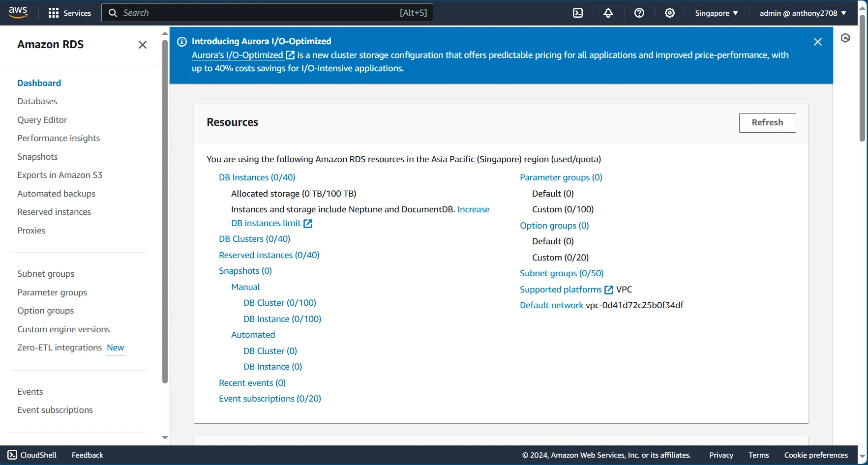Open Performance insights in the sidebar
The width and height of the screenshot is (868, 465).
tap(59, 138)
